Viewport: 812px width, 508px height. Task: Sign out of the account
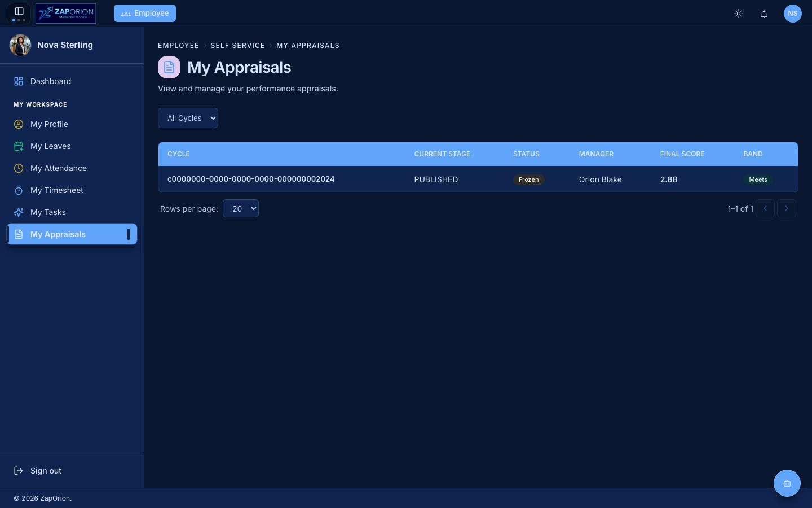click(x=72, y=471)
